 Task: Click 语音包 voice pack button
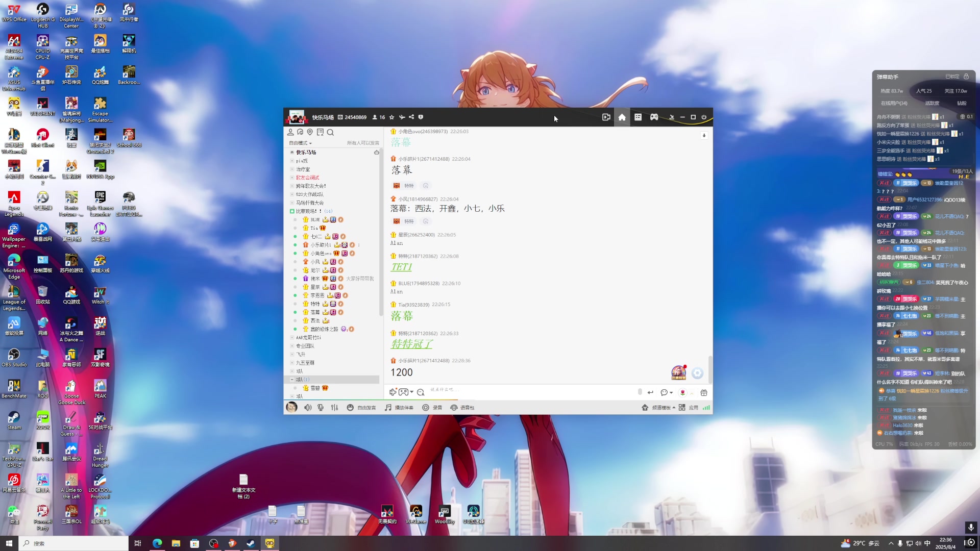tap(462, 408)
